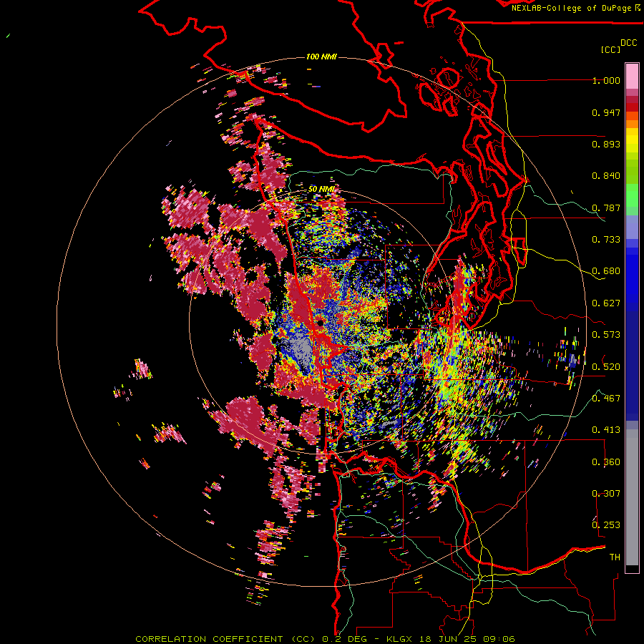Click the 0.2 DEG elevation text
The height and width of the screenshot is (644, 644).
tap(346, 639)
